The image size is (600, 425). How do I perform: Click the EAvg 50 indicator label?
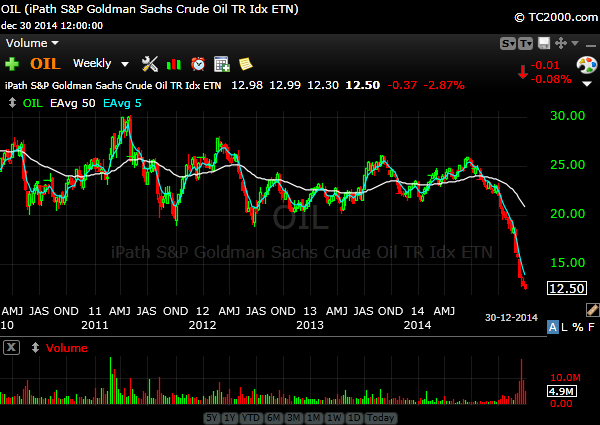[72, 103]
